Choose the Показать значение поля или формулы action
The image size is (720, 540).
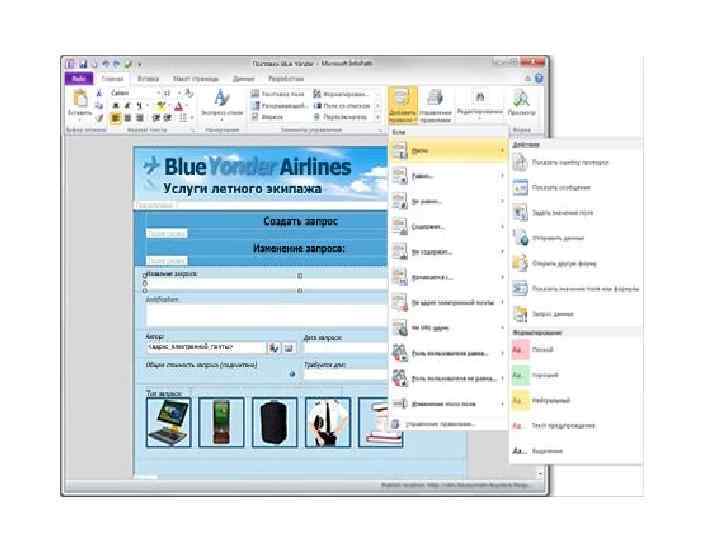576,289
